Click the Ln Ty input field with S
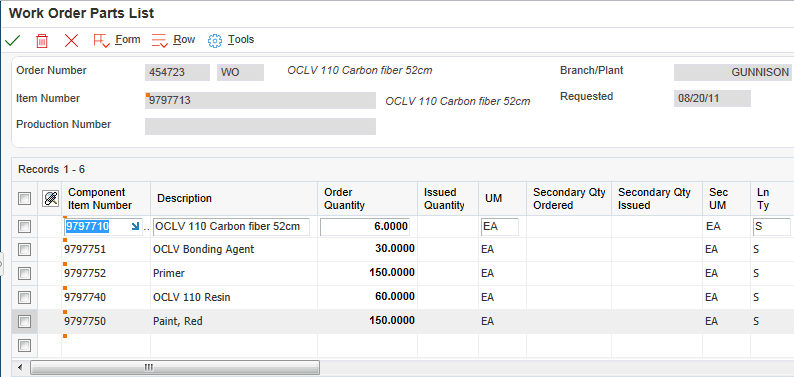Screen dimensions: 794x377 (x=771, y=227)
